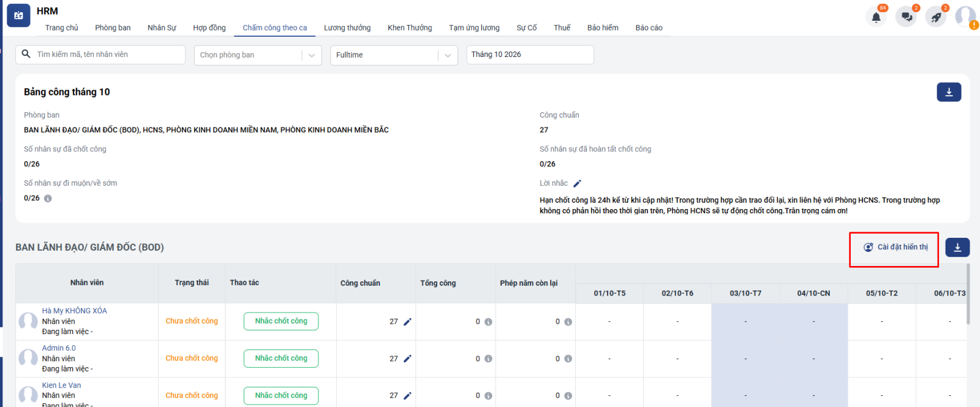Viewport: 980px width, 407px height.
Task: Open Cài đặt hiển thị display settings
Action: 895,247
